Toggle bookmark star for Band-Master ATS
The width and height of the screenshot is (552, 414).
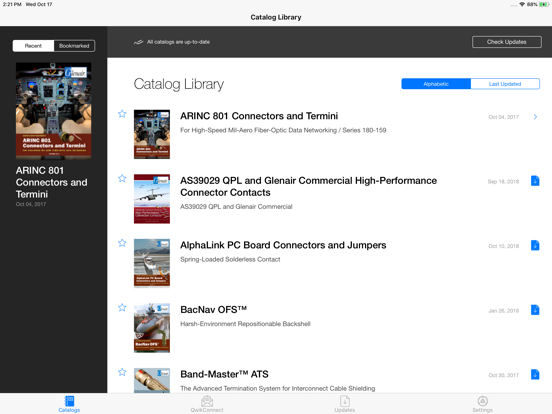tap(122, 372)
